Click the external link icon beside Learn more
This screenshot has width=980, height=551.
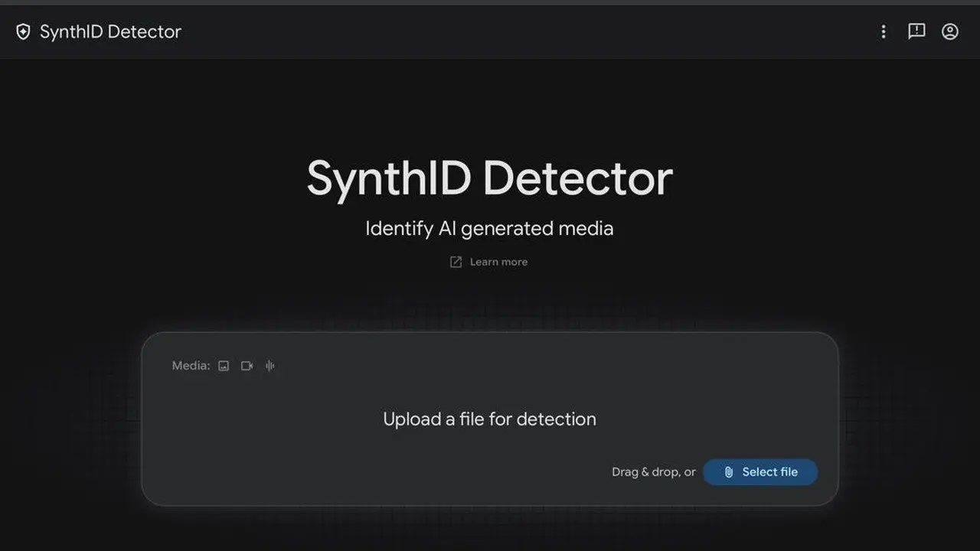coord(456,262)
